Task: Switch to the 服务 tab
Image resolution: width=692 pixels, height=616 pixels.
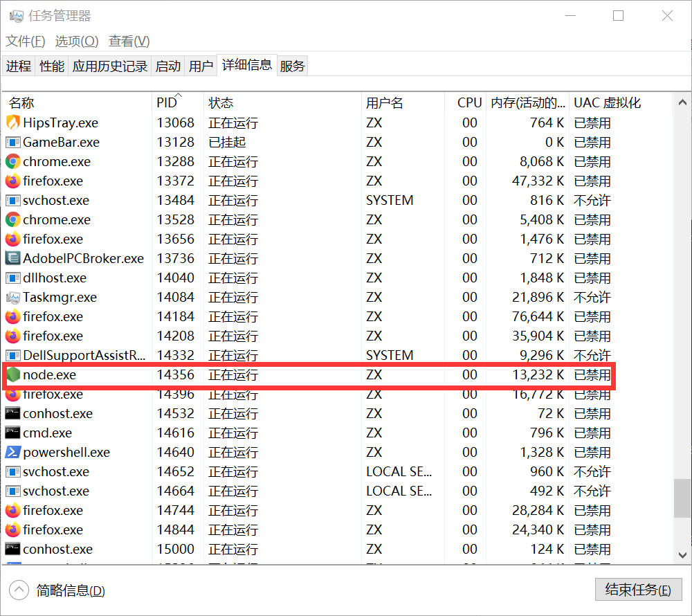Action: pyautogui.click(x=292, y=66)
